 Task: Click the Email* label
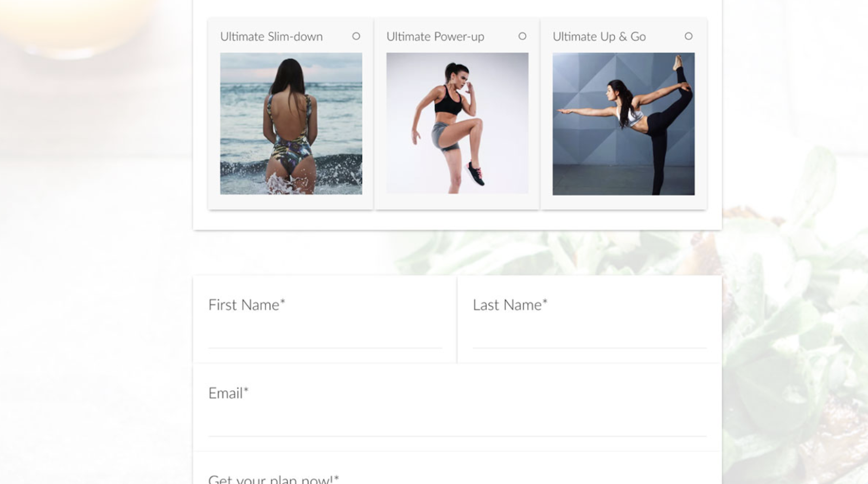[228, 393]
